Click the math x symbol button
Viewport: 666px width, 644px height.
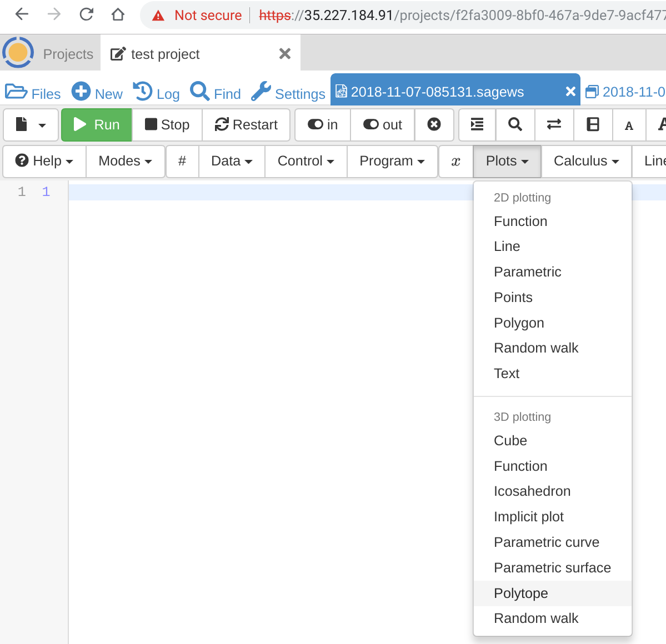(455, 161)
